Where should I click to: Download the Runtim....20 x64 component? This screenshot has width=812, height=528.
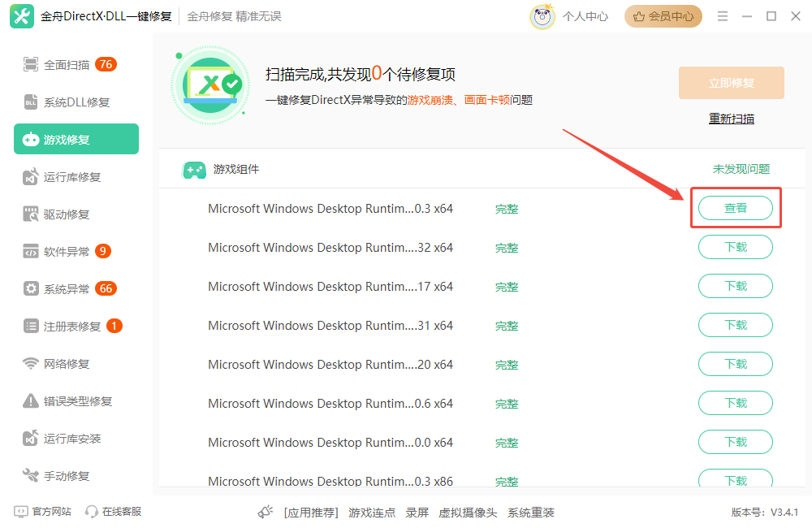pos(736,364)
